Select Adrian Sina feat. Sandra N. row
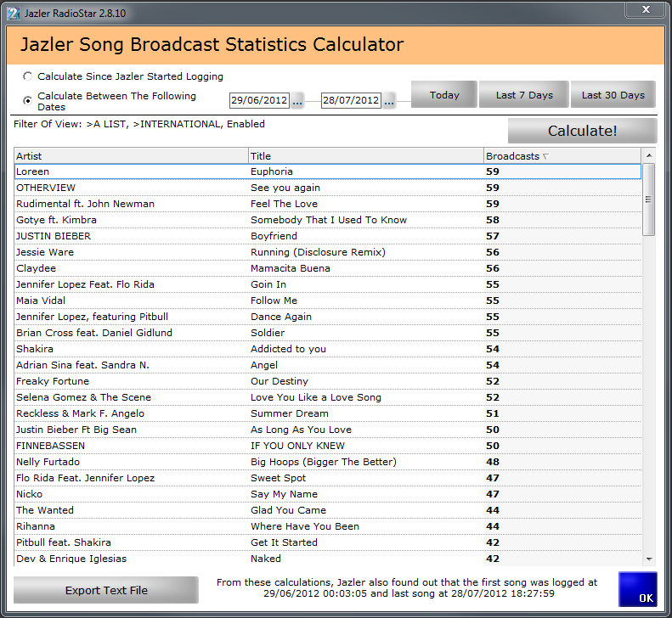 (328, 365)
